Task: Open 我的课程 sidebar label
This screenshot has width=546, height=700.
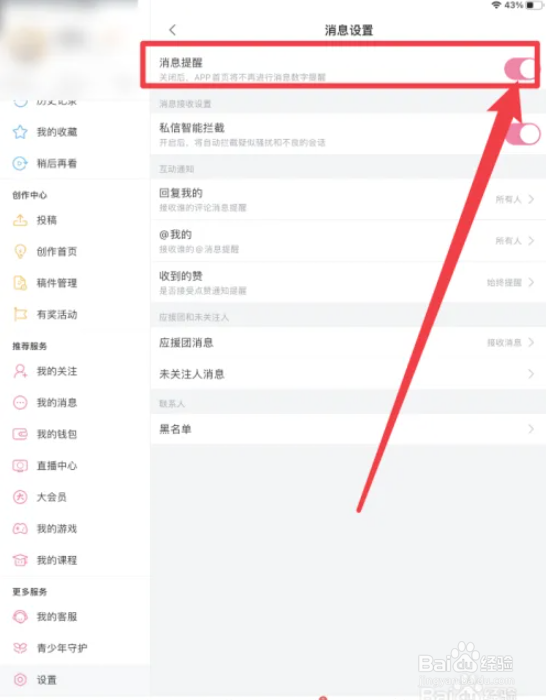Action: (x=57, y=560)
